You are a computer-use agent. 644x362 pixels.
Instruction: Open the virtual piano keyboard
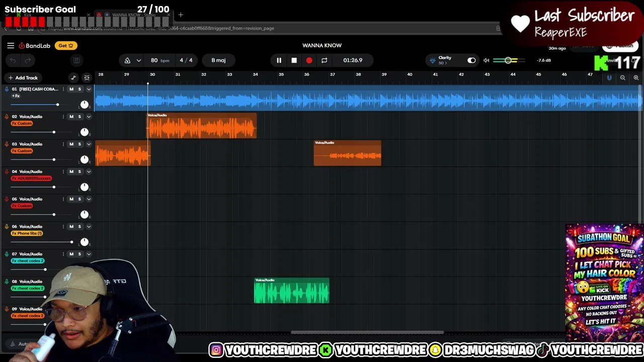tap(76, 60)
